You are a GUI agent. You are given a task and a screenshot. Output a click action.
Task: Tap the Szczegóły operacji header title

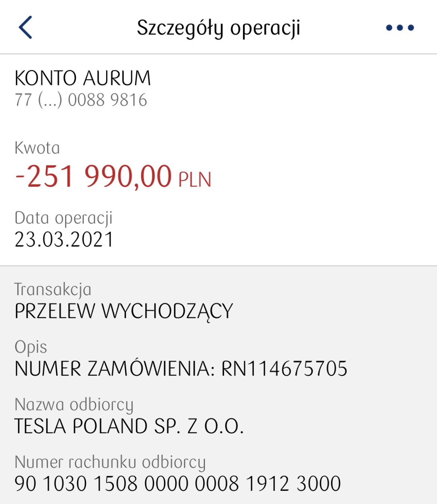[219, 28]
